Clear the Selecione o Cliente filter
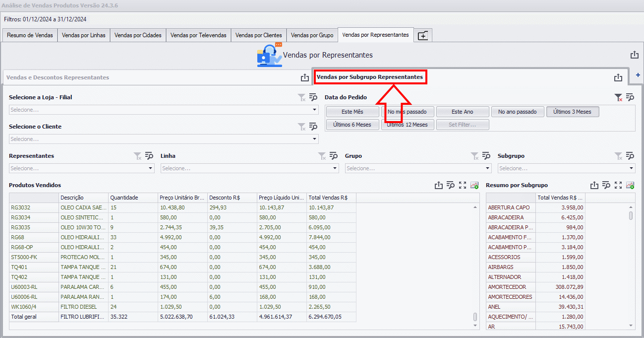The width and height of the screenshot is (644, 338). (x=301, y=127)
